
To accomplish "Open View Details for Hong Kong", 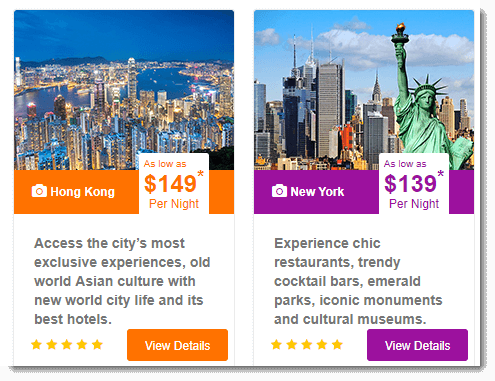I will pos(177,345).
